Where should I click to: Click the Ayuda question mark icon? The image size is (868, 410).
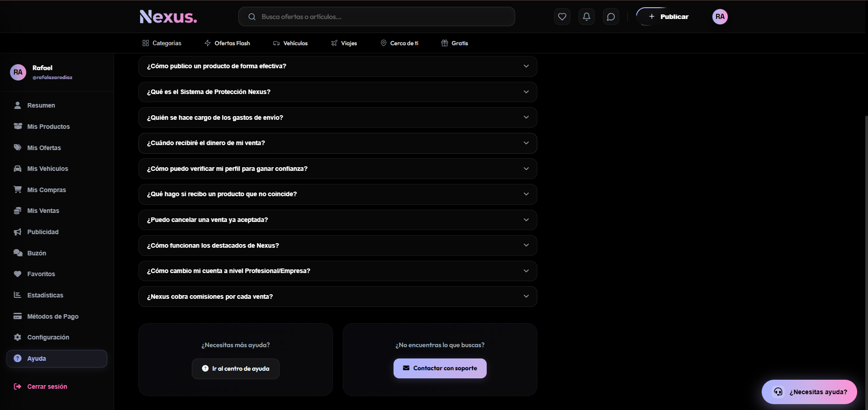(18, 358)
